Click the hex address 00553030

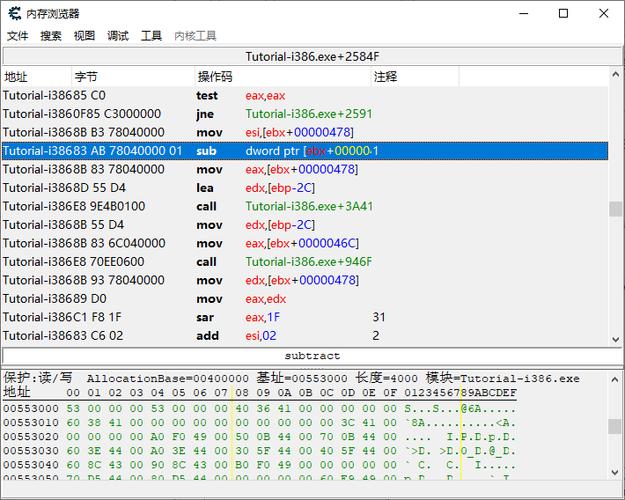click(x=31, y=451)
